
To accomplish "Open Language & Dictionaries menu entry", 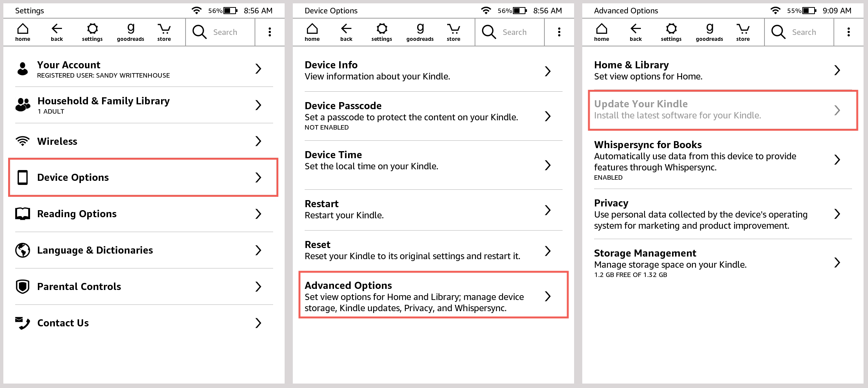I will click(144, 250).
